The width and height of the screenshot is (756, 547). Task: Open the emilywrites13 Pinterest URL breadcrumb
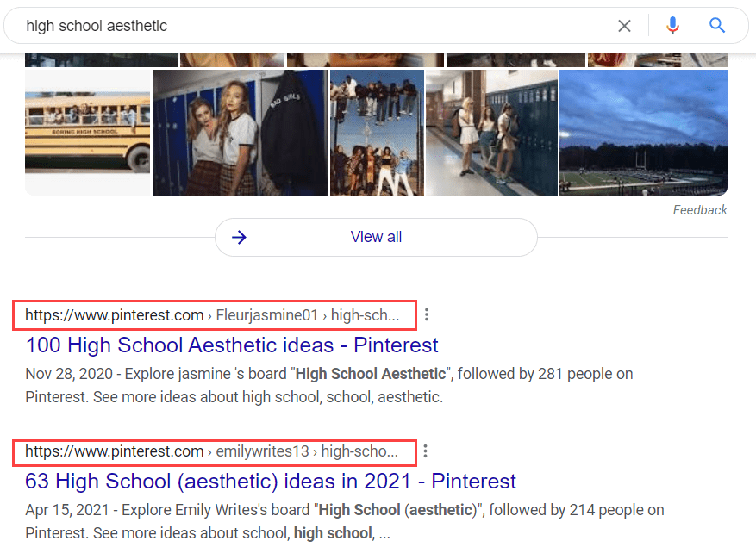pos(212,451)
